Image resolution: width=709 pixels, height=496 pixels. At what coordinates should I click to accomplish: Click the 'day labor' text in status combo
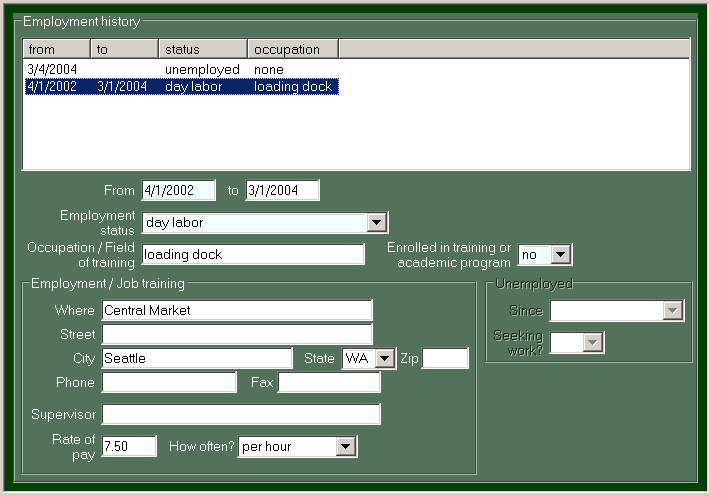(175, 223)
